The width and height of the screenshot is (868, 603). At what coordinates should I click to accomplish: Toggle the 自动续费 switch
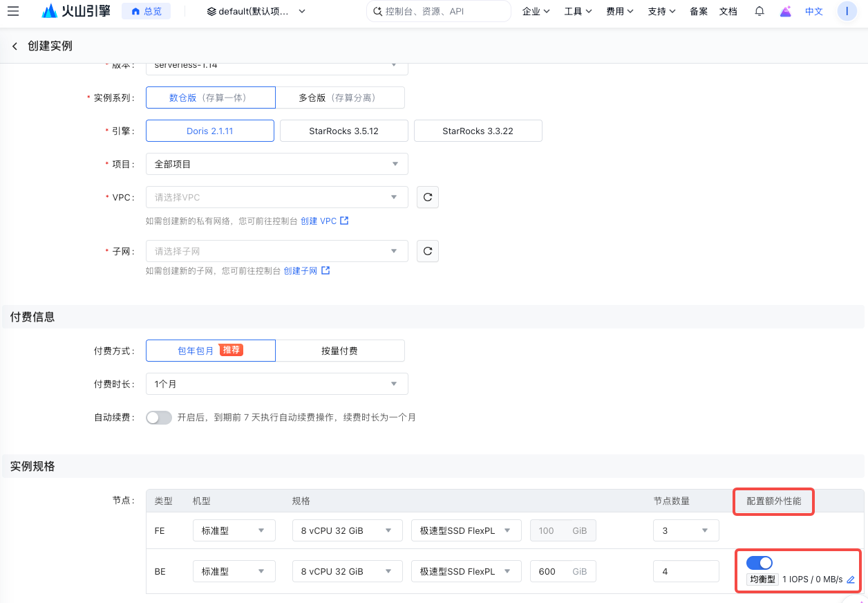click(159, 418)
